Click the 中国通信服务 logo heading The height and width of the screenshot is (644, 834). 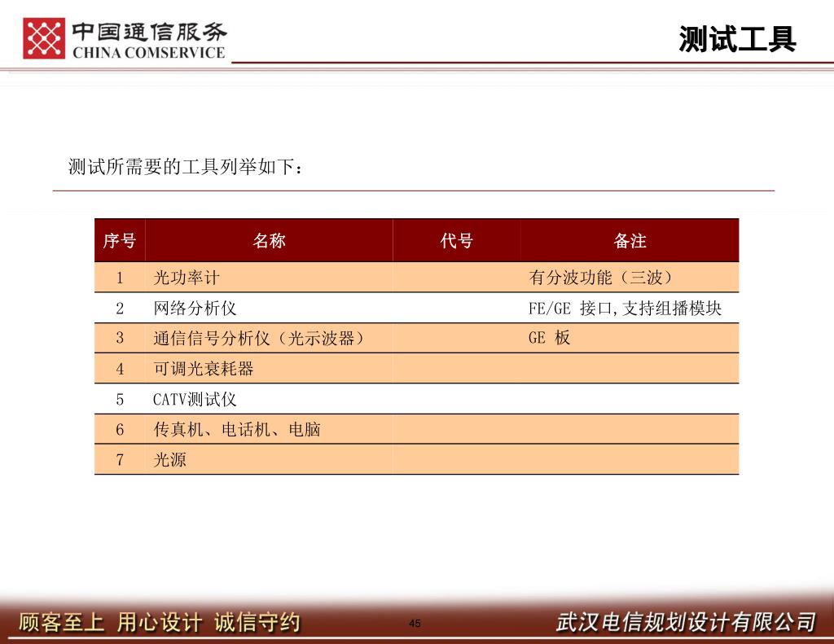(x=150, y=32)
